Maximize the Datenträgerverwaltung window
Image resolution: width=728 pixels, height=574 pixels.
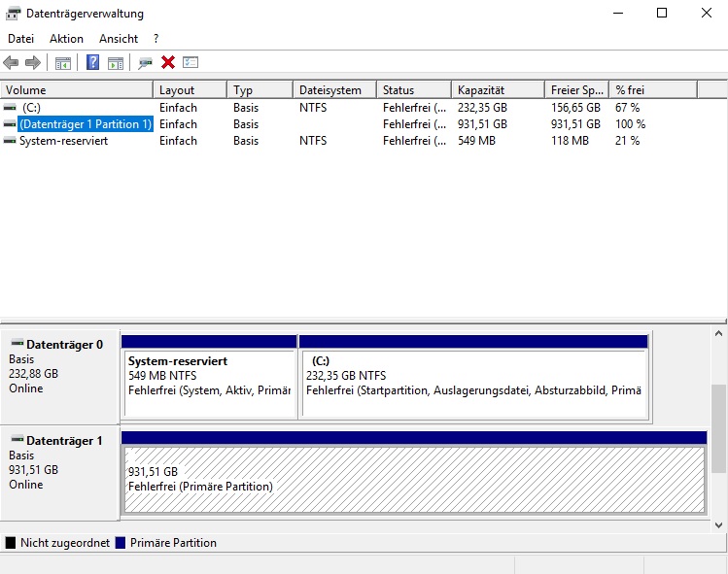[x=662, y=13]
